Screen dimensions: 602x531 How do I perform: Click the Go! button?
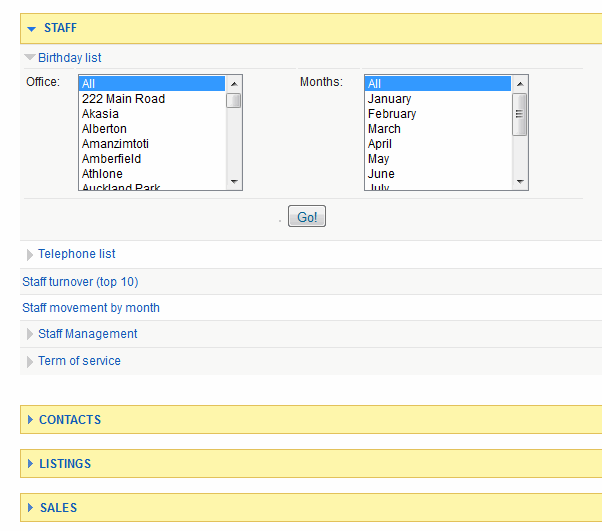click(x=306, y=217)
